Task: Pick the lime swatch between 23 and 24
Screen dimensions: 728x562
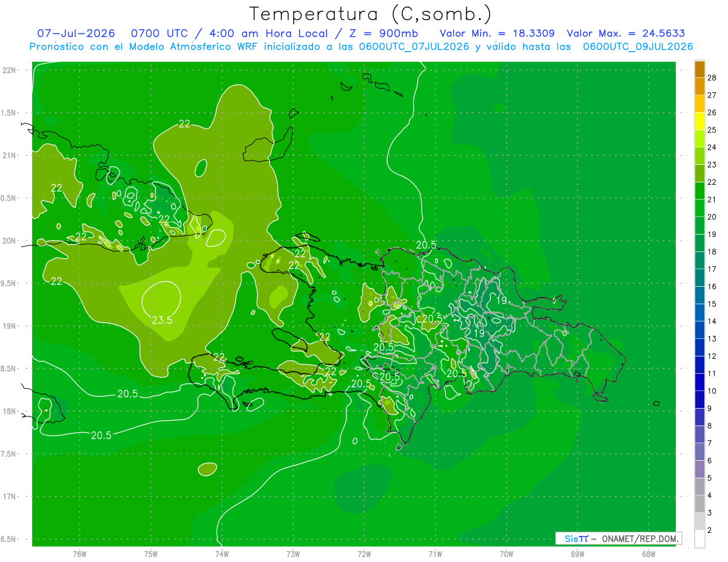Action: (x=699, y=156)
